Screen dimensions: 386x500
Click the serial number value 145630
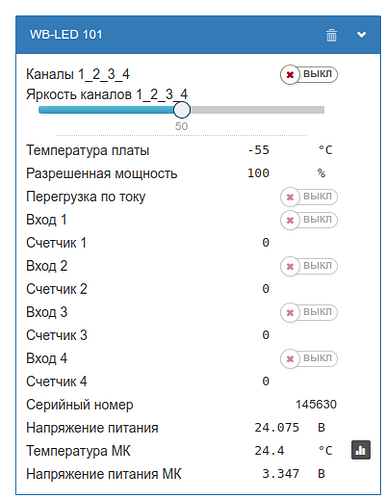coord(316,404)
